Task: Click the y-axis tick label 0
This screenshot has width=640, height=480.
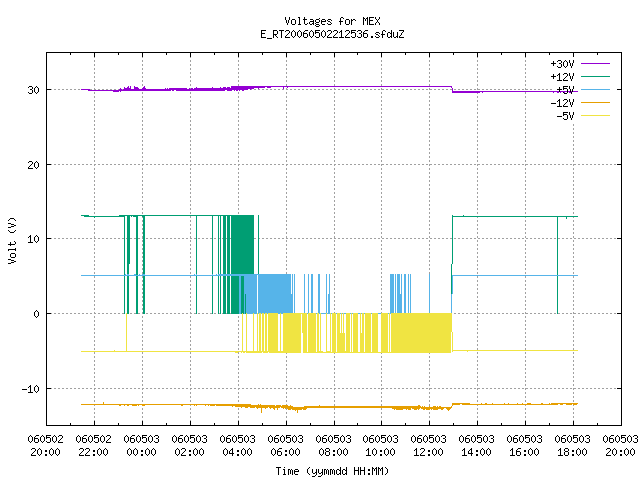Action: 36,314
